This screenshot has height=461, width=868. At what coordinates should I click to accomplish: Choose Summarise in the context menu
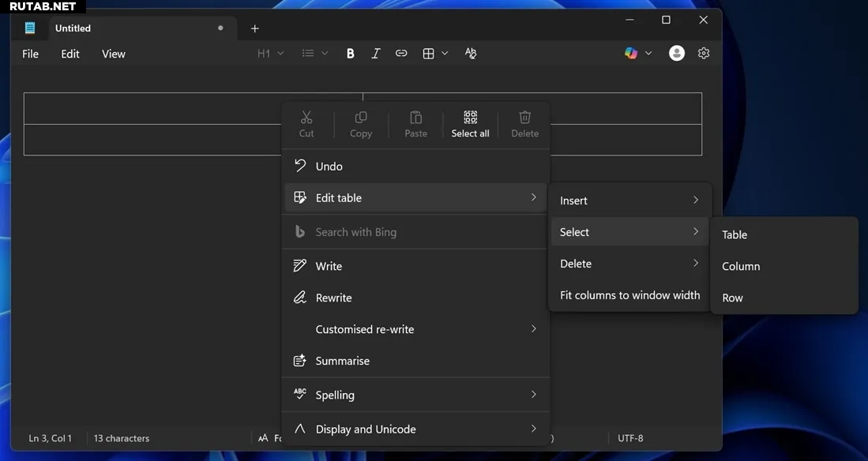[x=342, y=361]
